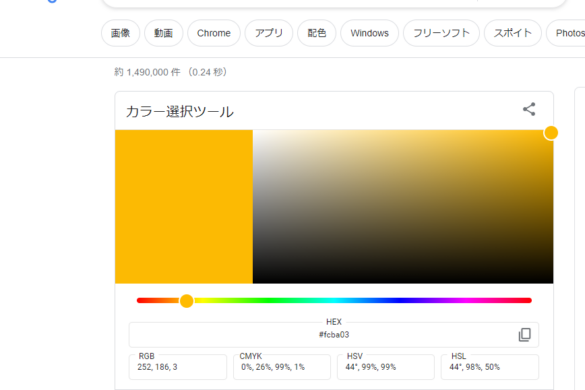
Task: Filter results by 配色 chip
Action: click(x=317, y=33)
